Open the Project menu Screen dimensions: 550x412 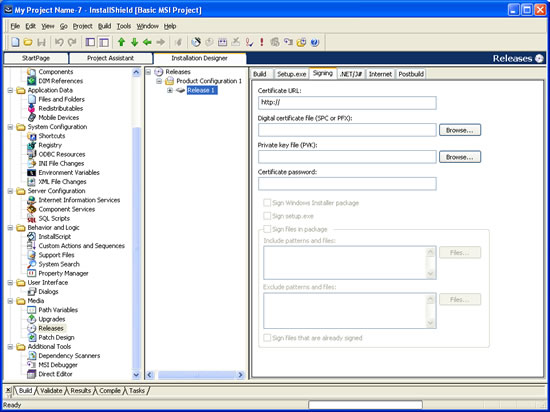click(x=82, y=26)
